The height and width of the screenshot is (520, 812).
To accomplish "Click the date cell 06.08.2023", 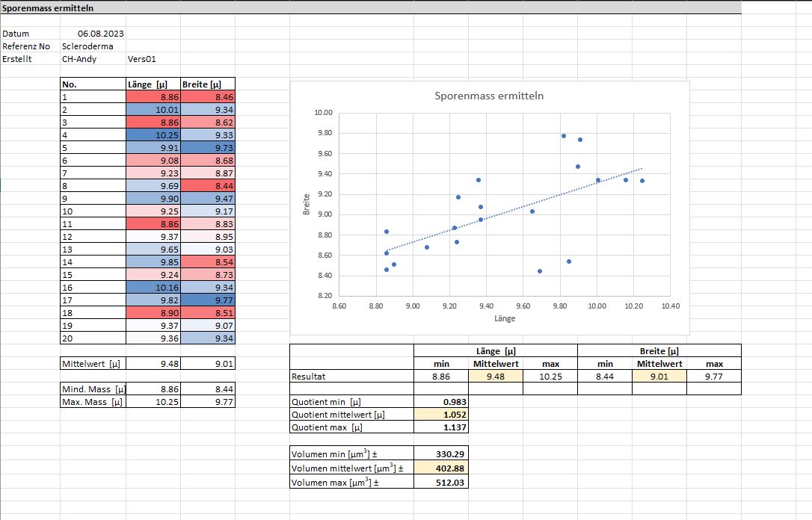I will (100, 34).
